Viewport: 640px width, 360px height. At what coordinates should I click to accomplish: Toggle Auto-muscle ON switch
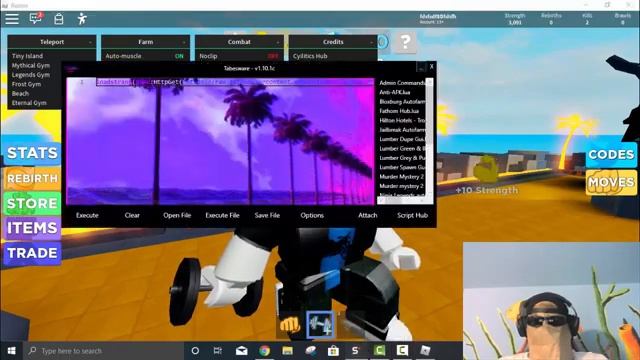tap(179, 56)
